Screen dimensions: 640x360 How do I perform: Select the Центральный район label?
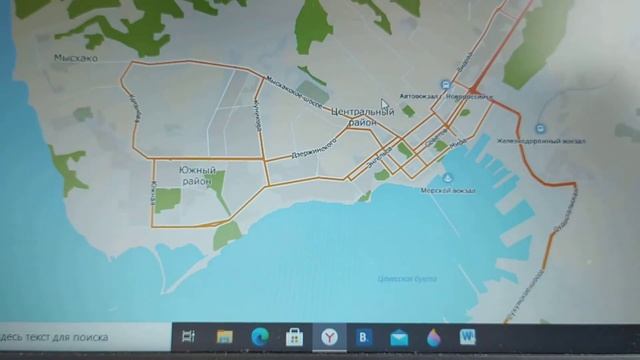point(363,117)
